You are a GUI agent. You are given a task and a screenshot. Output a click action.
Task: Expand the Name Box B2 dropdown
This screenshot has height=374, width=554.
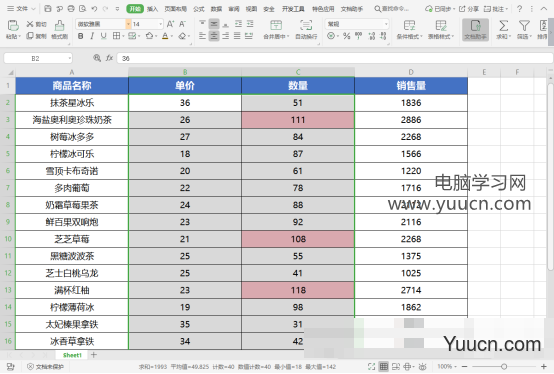click(70, 58)
